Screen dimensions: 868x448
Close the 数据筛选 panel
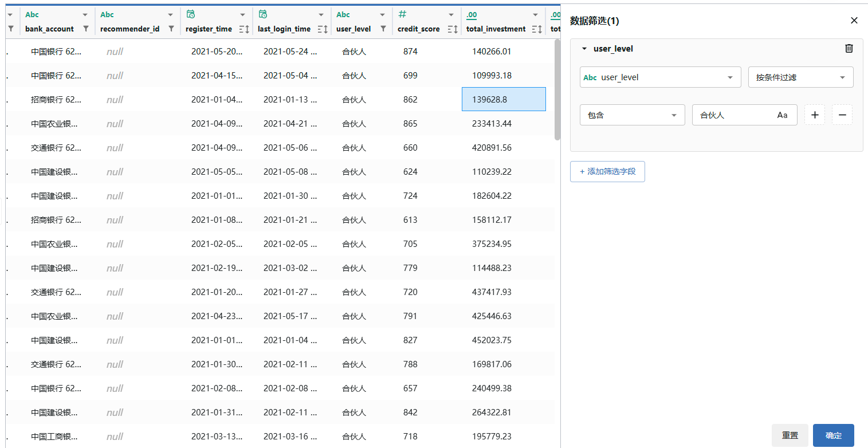point(854,21)
